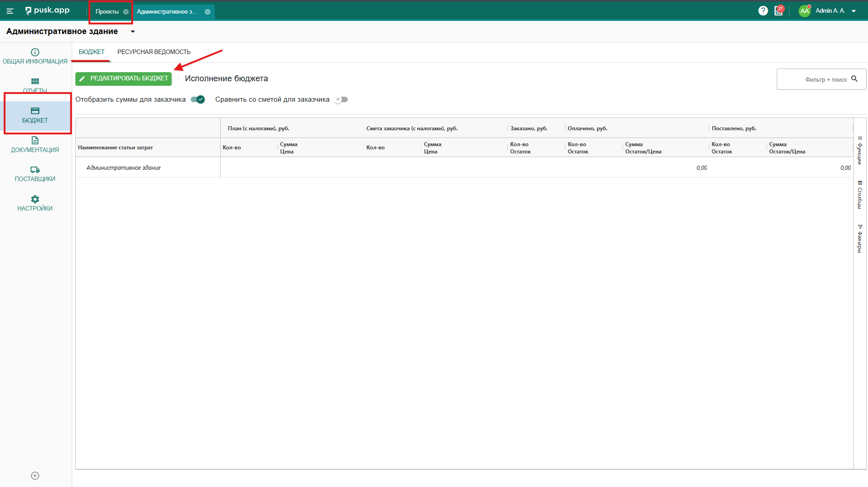Open Поставщики sidebar section
This screenshot has width=868, height=487.
point(35,174)
